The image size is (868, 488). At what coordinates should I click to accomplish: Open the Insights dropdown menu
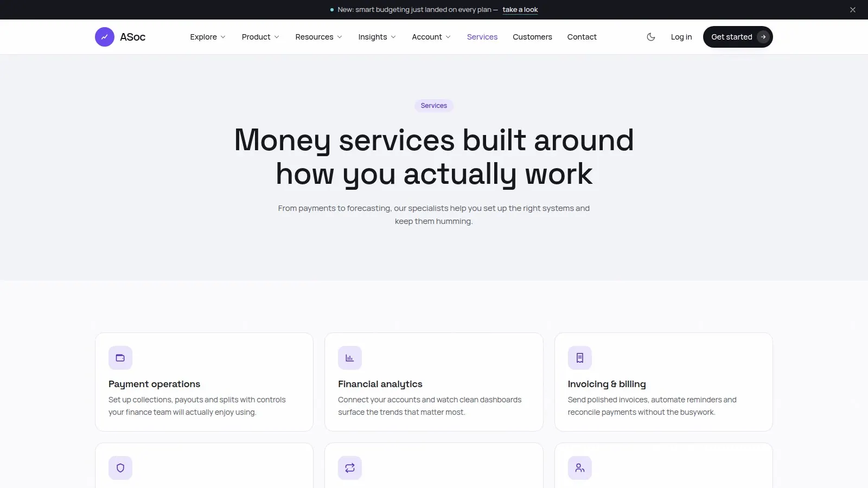(x=377, y=37)
